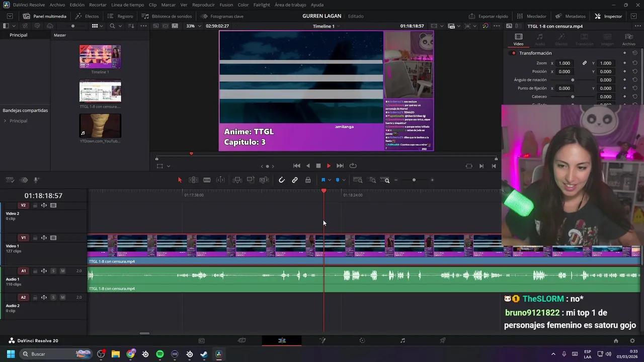
Task: Open Biblioteca de sonidos panel
Action: pos(167,16)
